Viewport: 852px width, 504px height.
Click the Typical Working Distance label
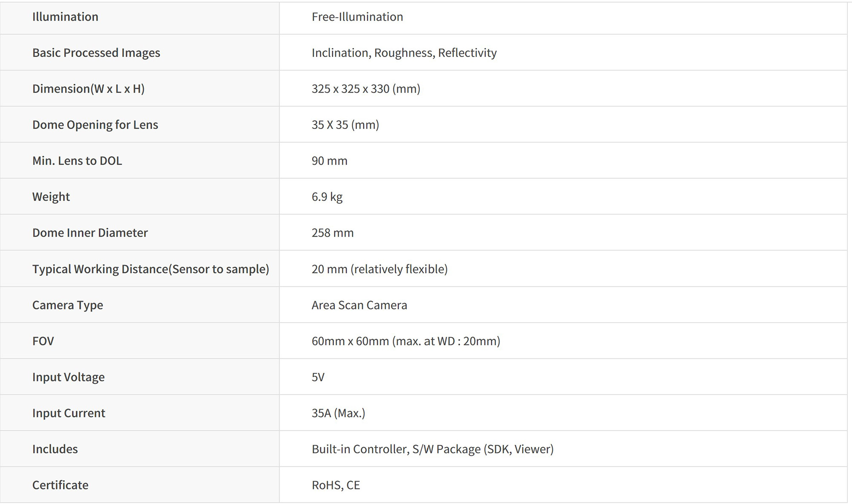click(150, 269)
